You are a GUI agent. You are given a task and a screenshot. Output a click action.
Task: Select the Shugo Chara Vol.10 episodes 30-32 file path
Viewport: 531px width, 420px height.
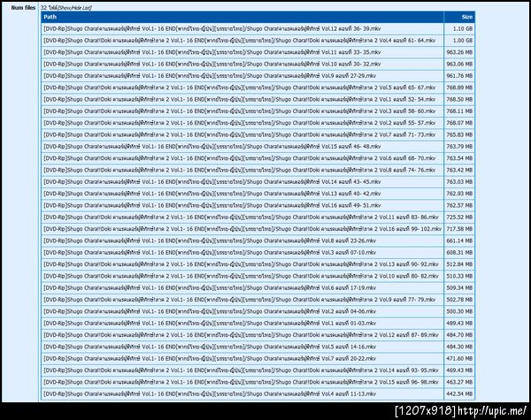coord(212,64)
